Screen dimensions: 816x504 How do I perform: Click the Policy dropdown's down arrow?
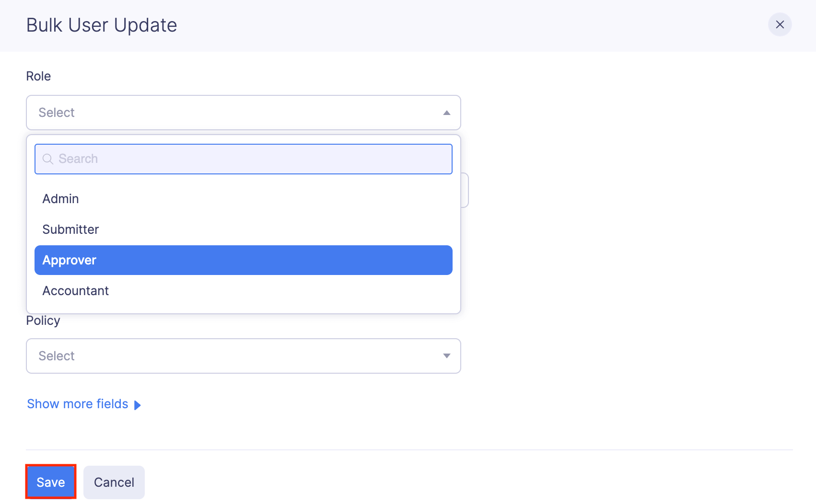pos(446,355)
